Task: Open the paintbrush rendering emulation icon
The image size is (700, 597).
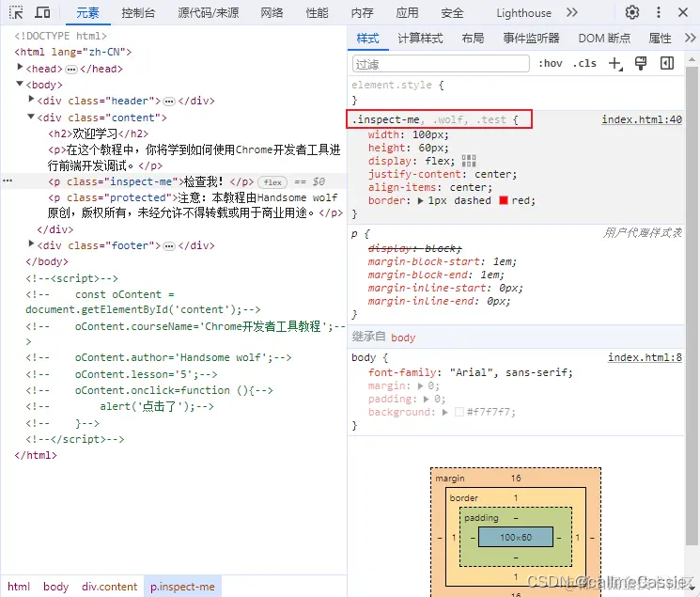Action: click(641, 63)
